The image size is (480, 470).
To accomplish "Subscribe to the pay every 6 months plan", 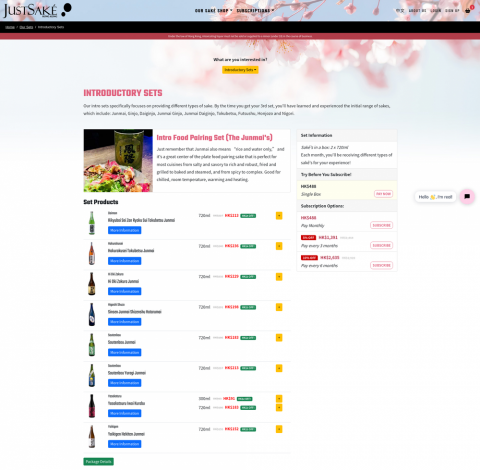I will pyautogui.click(x=381, y=265).
